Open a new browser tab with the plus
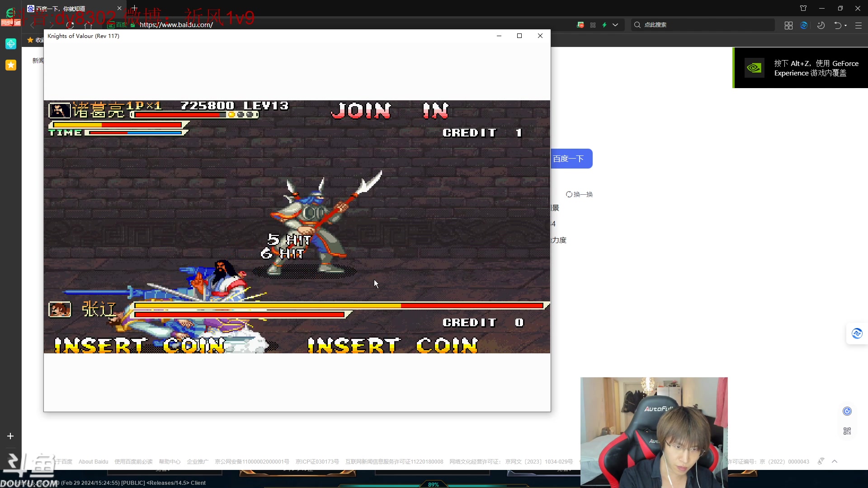The width and height of the screenshot is (868, 488). tap(134, 8)
